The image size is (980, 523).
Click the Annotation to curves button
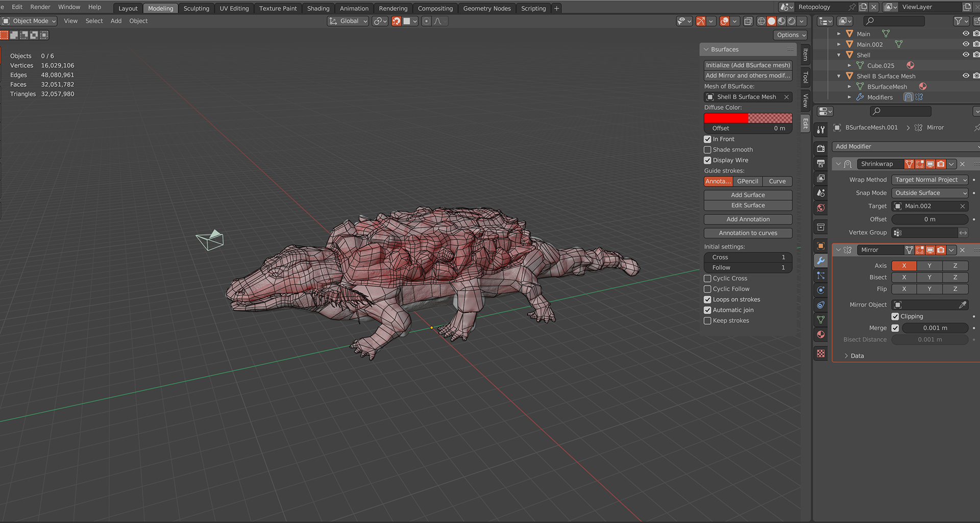pos(748,233)
